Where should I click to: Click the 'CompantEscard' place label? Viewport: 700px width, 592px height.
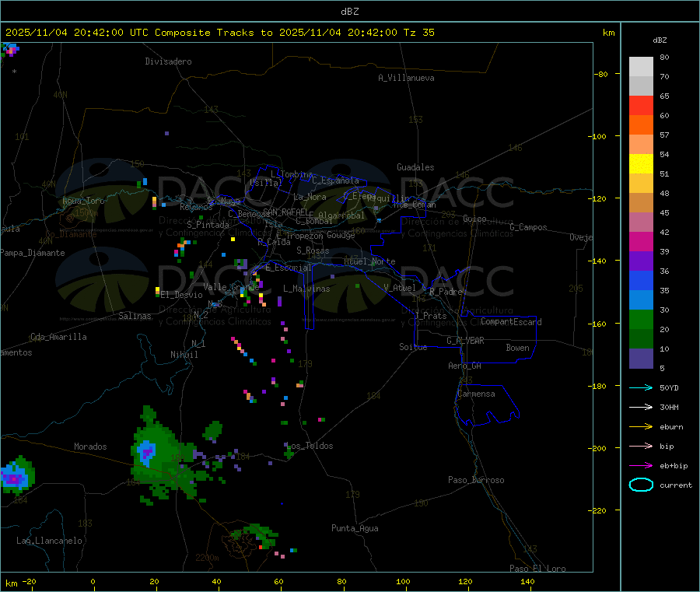(x=511, y=321)
